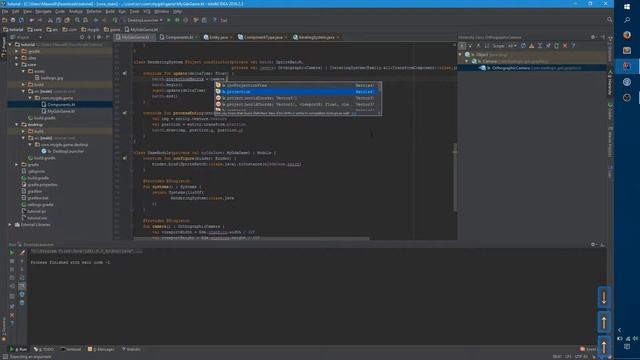This screenshot has height=360, width=640.
Task: Click the Save All icon in toolbar
Action: pyautogui.click(x=13, y=20)
